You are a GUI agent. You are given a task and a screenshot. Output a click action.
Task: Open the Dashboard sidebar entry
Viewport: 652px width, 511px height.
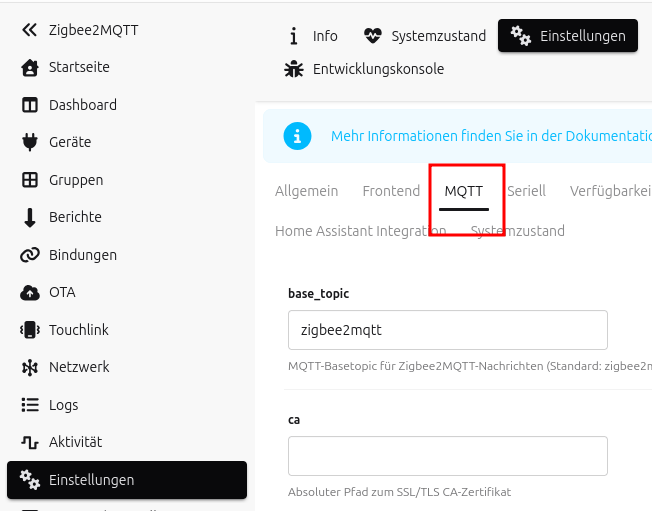pyautogui.click(x=82, y=105)
